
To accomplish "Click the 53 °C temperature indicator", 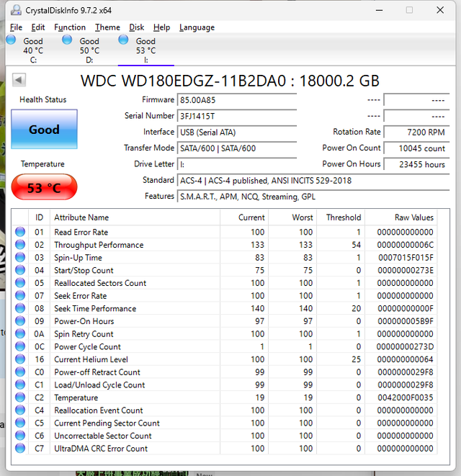I will click(x=45, y=187).
